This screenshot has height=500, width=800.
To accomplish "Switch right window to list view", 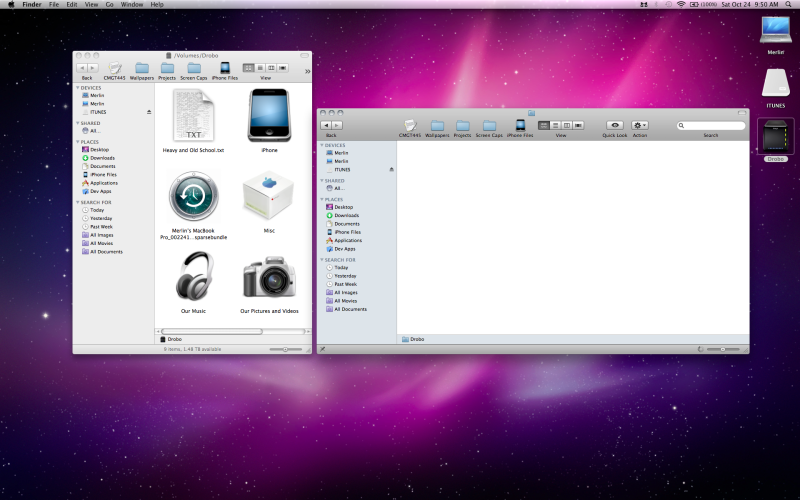I will [x=555, y=125].
